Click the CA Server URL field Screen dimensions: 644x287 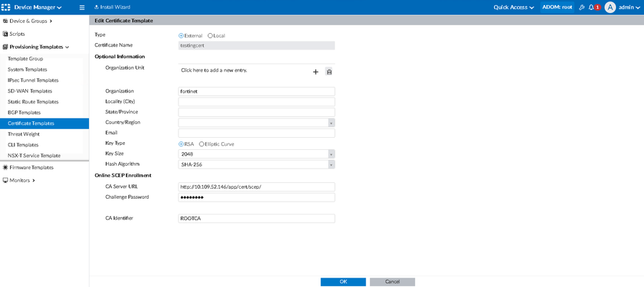257,187
